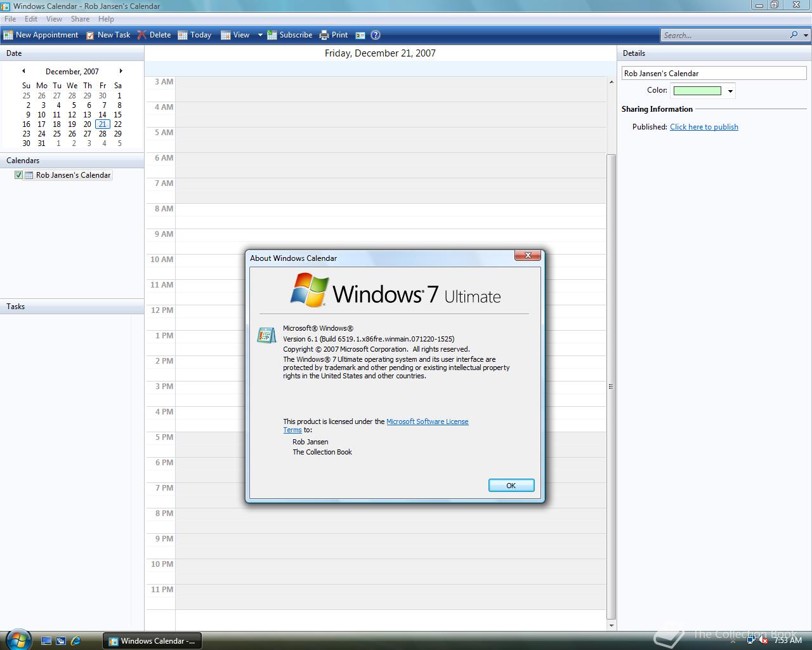Screen dimensions: 812x650
Task: Restore the main Windows Calendar window
Action: (775, 5)
